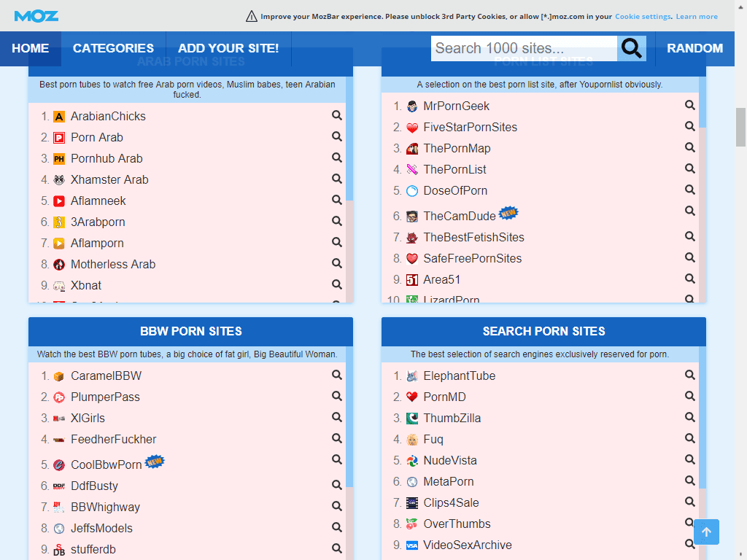Click the Search 1000 sites input field
Viewport: 747px width, 560px height.
tap(524, 49)
